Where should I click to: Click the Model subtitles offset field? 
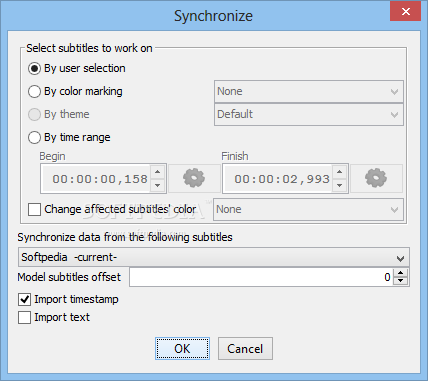(262, 277)
